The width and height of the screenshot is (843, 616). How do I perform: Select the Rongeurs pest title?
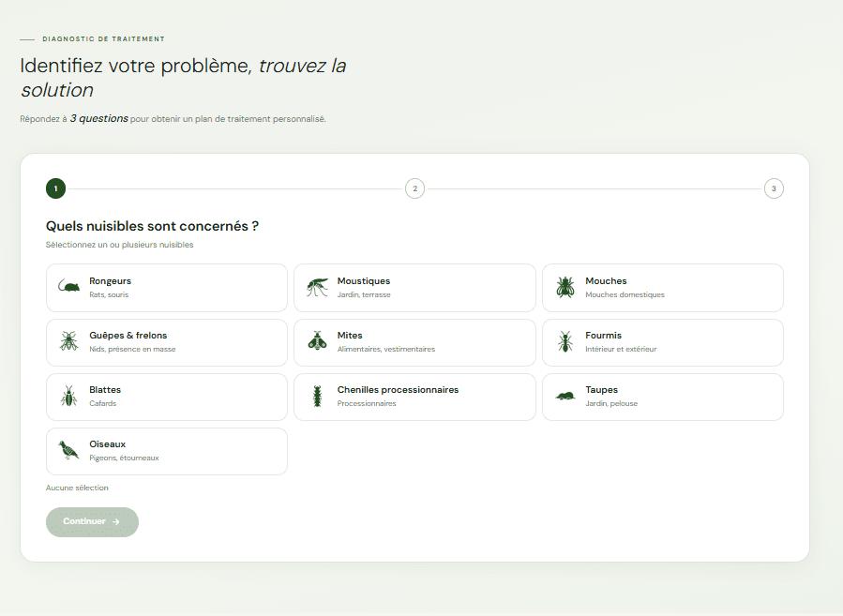pos(111,281)
